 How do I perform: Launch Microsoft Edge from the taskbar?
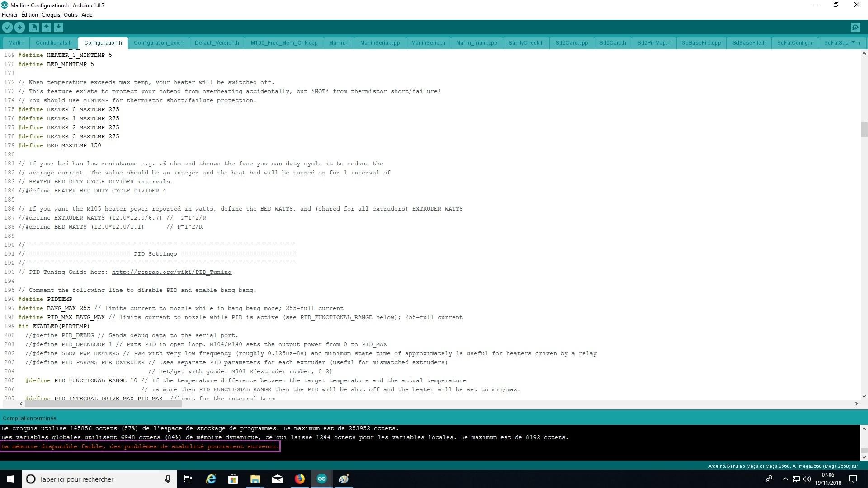(x=211, y=479)
